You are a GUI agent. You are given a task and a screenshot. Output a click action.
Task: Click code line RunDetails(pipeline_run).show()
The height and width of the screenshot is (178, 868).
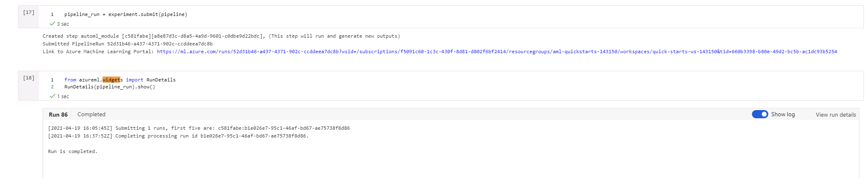coord(110,87)
